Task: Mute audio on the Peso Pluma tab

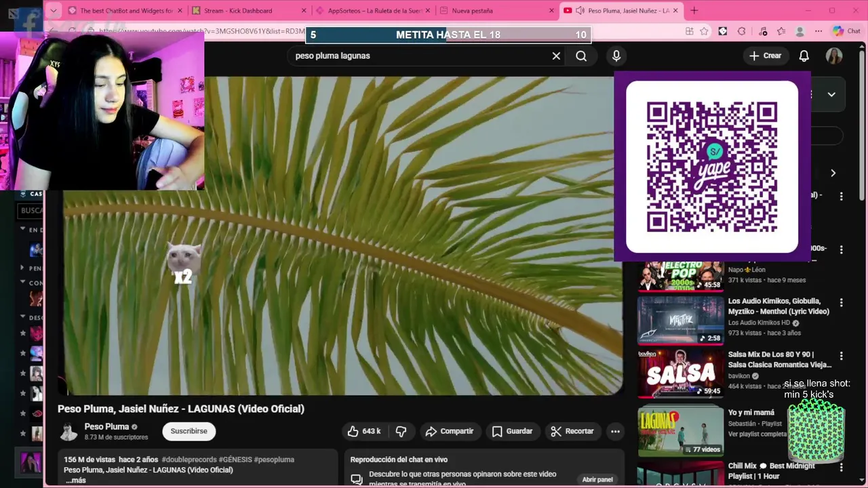Action: (x=579, y=10)
